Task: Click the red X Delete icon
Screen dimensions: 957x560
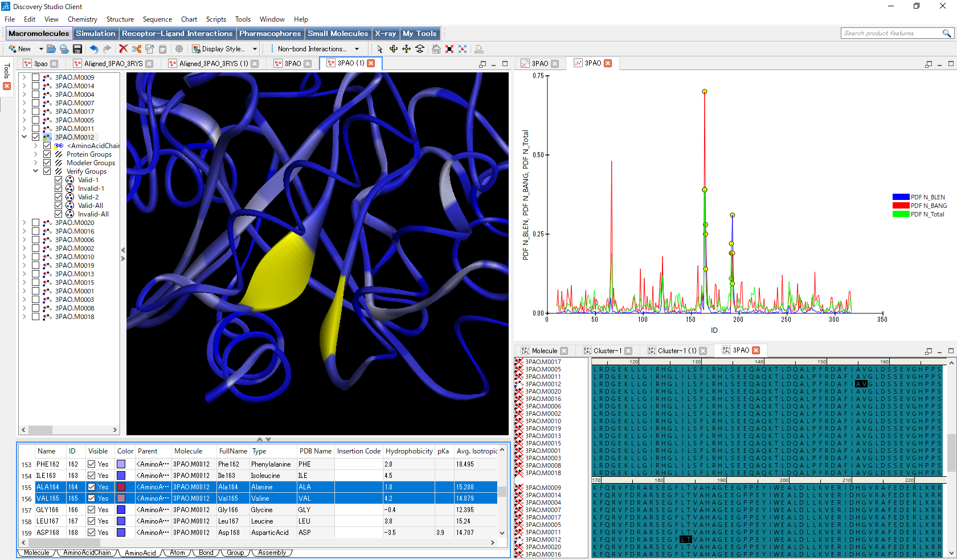Action: point(123,49)
